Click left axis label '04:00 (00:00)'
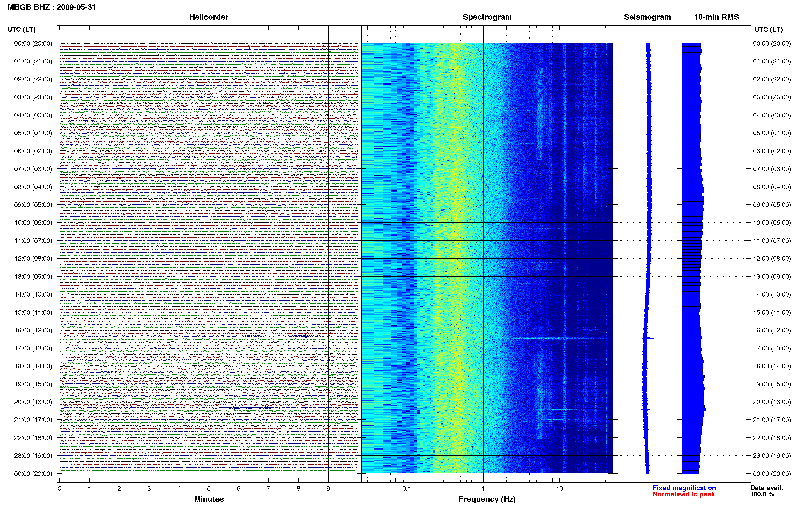 tap(33, 115)
